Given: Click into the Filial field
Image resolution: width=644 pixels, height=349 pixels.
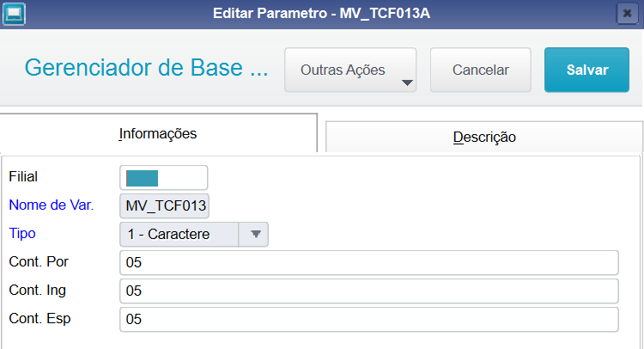Looking at the screenshot, I should pos(163,178).
